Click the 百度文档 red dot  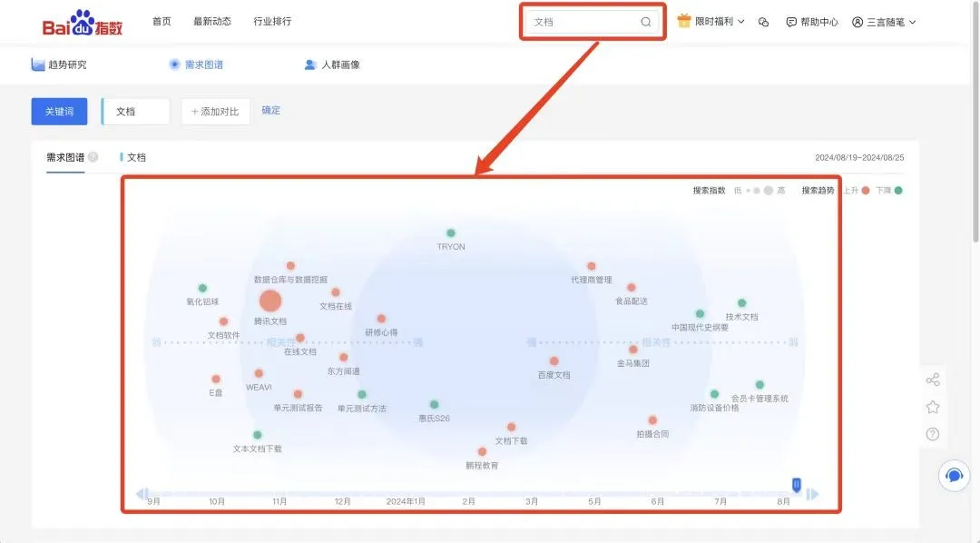(554, 361)
